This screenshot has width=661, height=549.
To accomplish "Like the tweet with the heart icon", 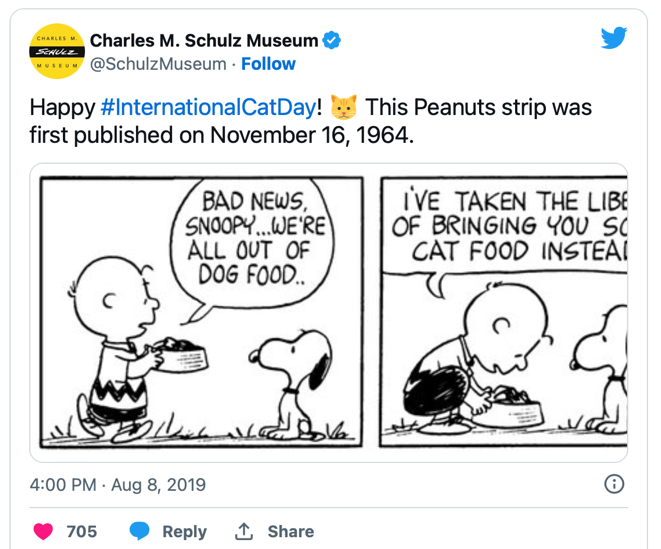I will pyautogui.click(x=43, y=531).
